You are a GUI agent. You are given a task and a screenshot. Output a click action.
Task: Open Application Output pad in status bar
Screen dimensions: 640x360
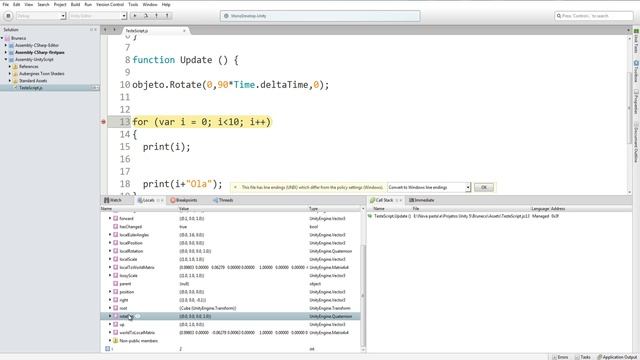[x=617, y=357]
